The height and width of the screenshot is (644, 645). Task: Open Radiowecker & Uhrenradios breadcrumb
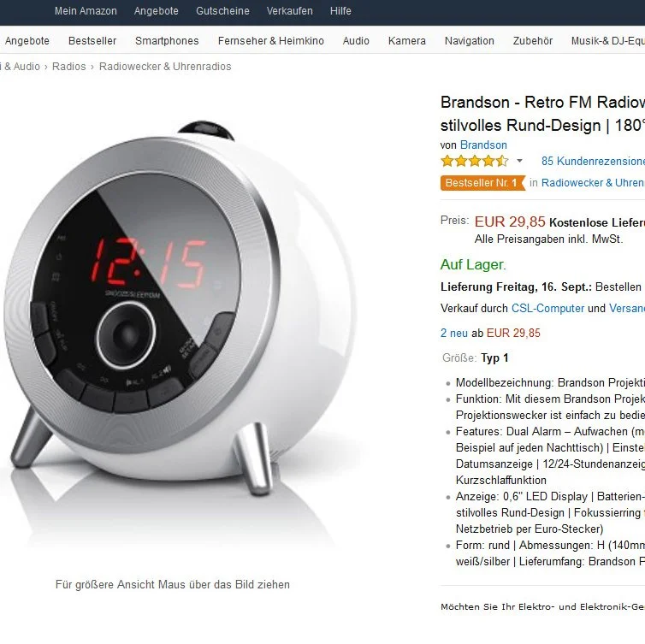[165, 66]
